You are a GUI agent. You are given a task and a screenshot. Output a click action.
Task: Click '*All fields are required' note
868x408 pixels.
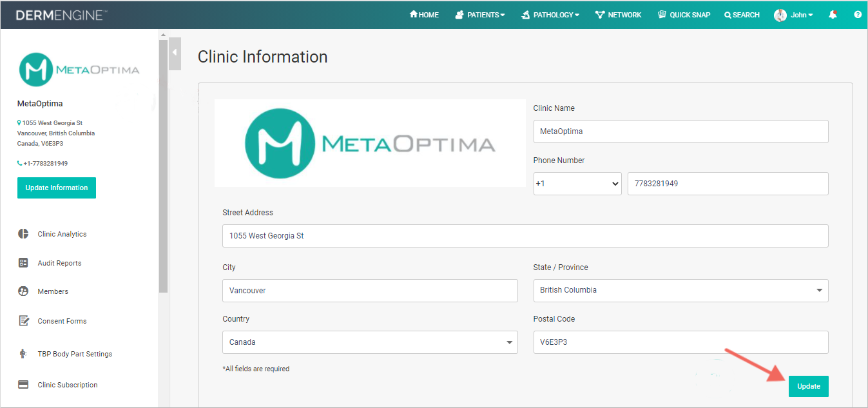coord(256,369)
